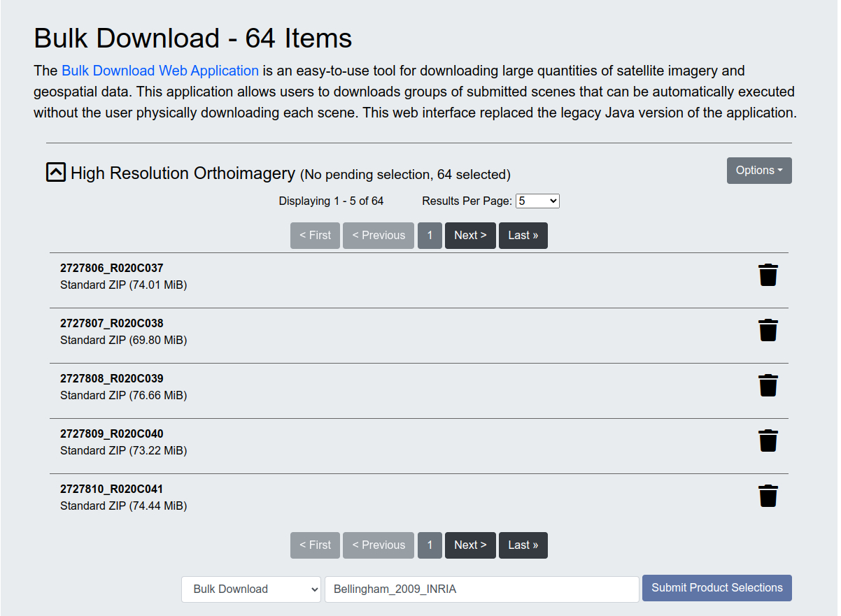Remove scene 2727808_R020C039 using trash icon
Image resolution: width=841 pixels, height=616 pixels.
click(x=768, y=385)
